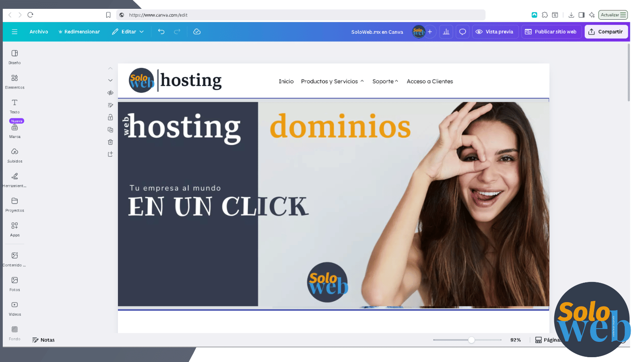Open the Archivo menu
This screenshot has height=362, width=644.
click(x=39, y=31)
